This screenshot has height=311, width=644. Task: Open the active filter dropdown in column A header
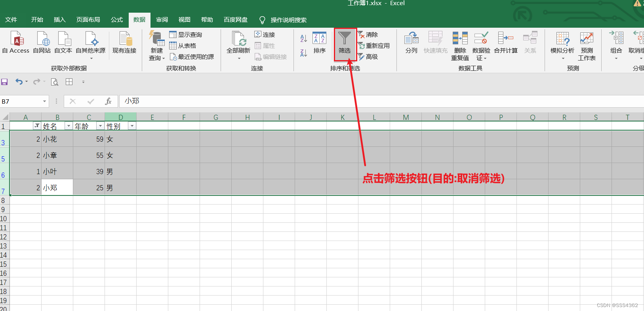(37, 126)
